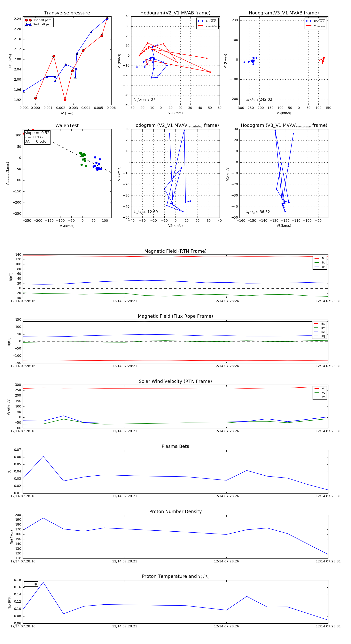Viewport: 351px width, 644px height.
Task: Click the 'slope = -0.52' annotation
Action: click(x=37, y=133)
